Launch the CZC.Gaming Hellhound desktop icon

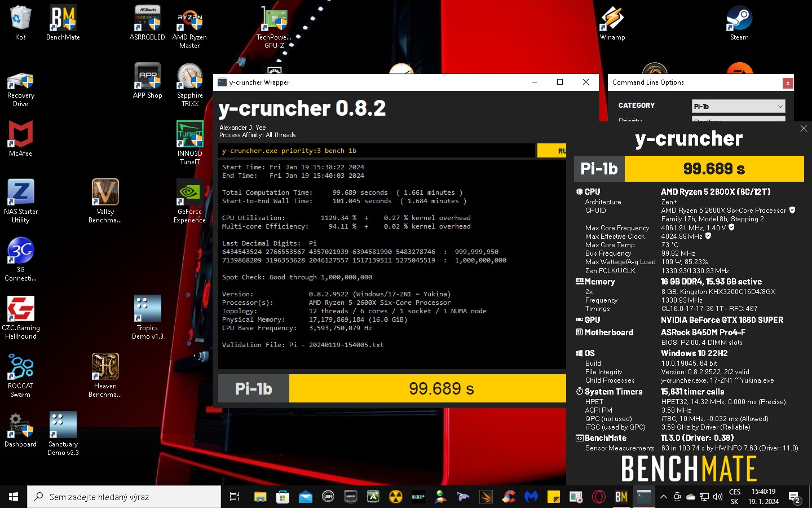pos(20,317)
